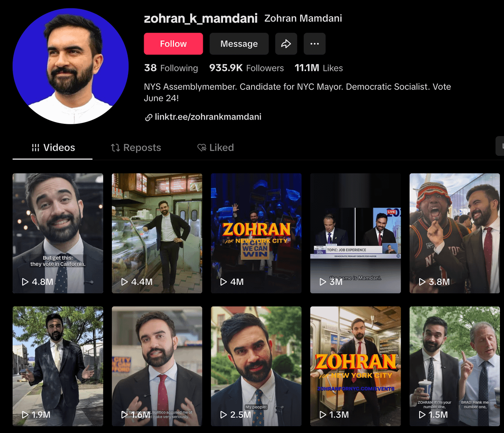Play the 3.8M views video
The height and width of the screenshot is (433, 504).
(454, 233)
